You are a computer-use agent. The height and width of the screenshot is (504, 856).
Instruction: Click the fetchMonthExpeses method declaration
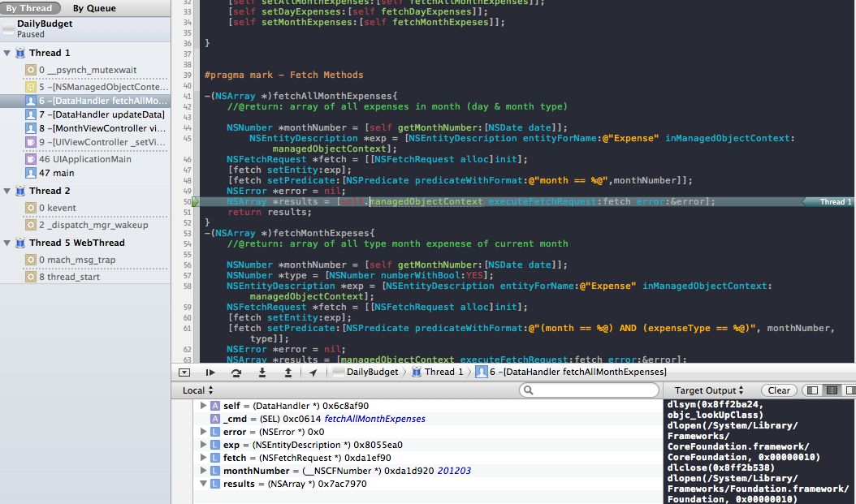click(x=289, y=233)
